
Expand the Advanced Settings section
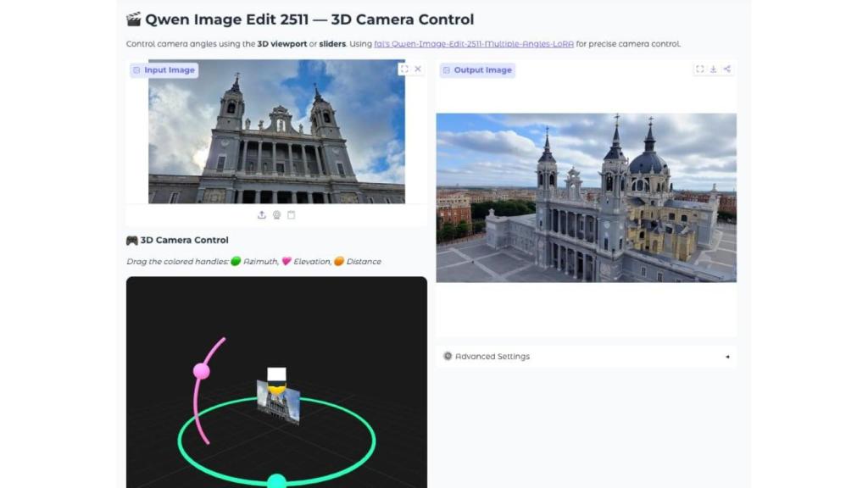(492, 357)
